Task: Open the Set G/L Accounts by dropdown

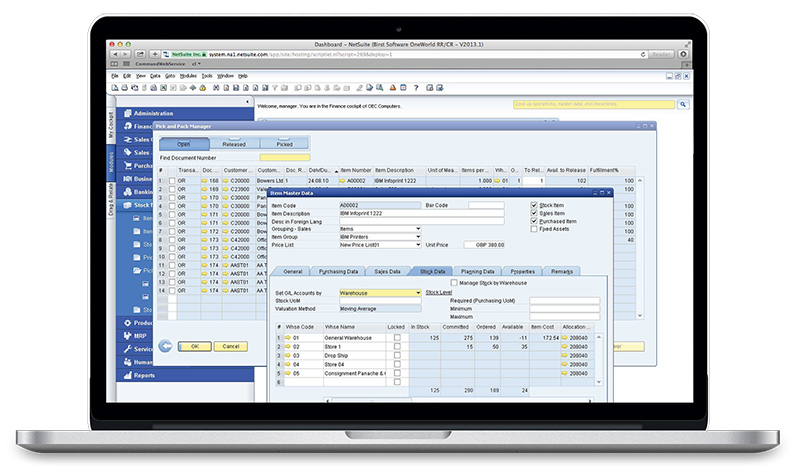Action: tap(417, 293)
